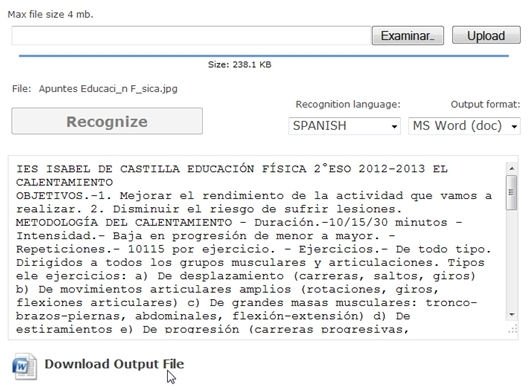This screenshot has height=391, width=529.
Task: Open the SPANISH recognition language dropdown
Action: click(344, 126)
